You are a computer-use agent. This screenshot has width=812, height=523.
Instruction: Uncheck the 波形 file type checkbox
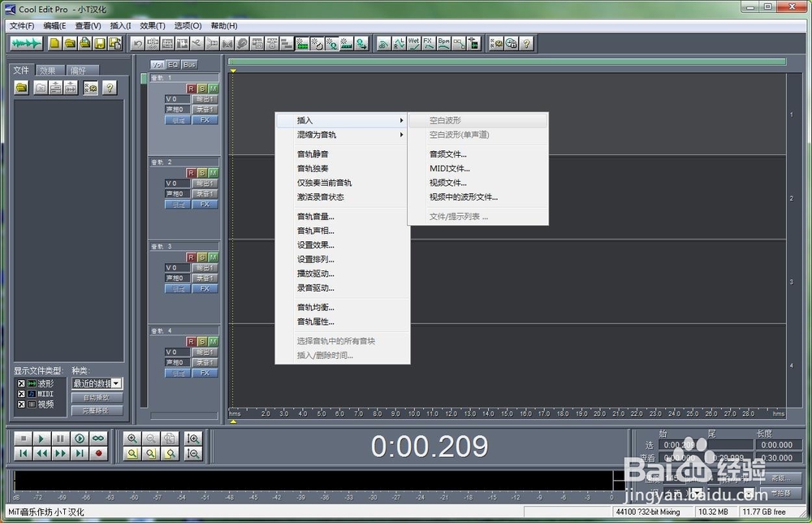coord(21,383)
